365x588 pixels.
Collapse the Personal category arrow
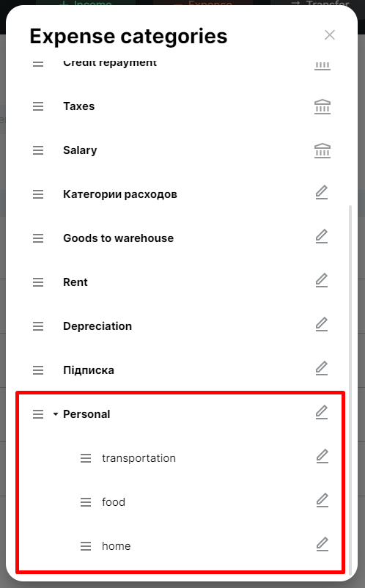(56, 414)
